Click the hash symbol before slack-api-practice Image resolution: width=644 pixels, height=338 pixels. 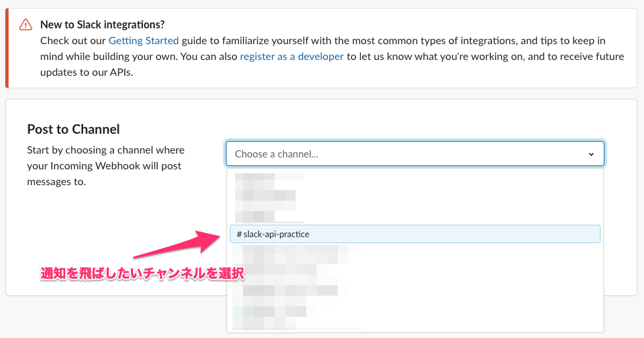pyautogui.click(x=239, y=234)
